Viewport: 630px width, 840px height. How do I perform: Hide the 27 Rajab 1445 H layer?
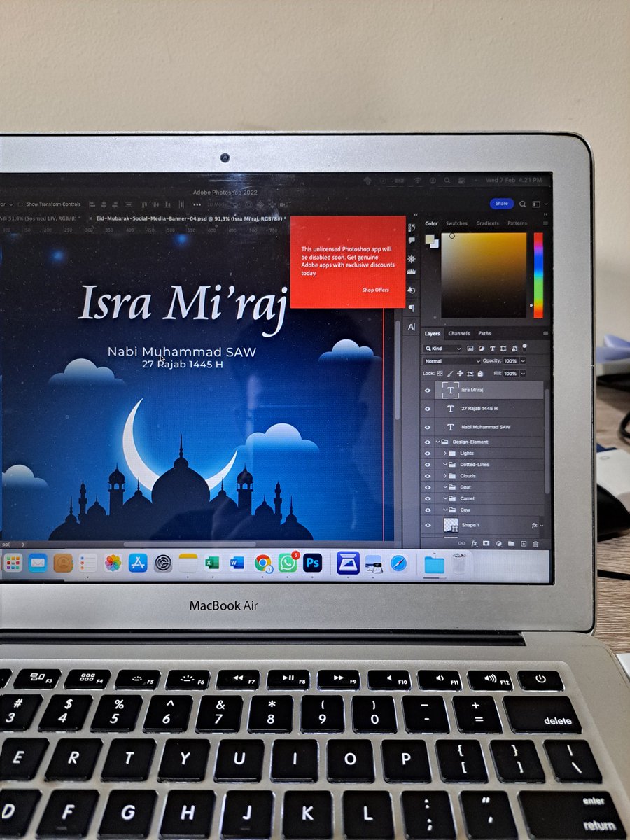[428, 409]
